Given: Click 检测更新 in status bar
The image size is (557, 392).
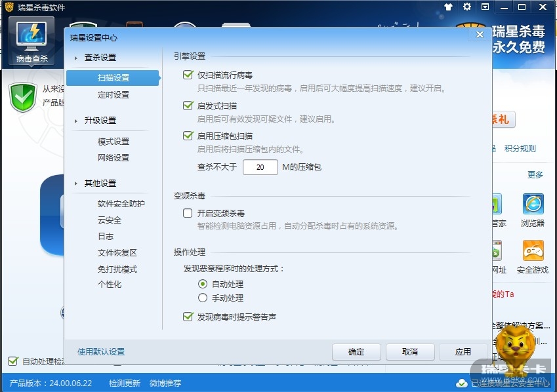Looking at the screenshot, I should tap(125, 383).
